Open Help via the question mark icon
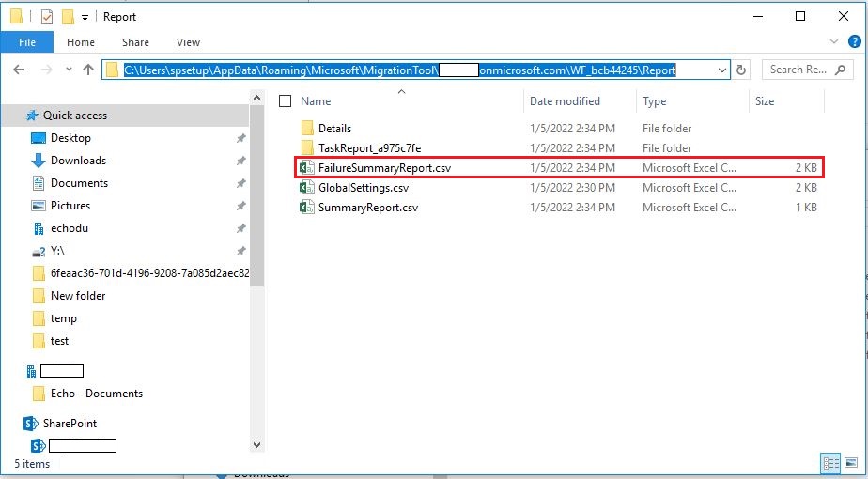 (854, 41)
